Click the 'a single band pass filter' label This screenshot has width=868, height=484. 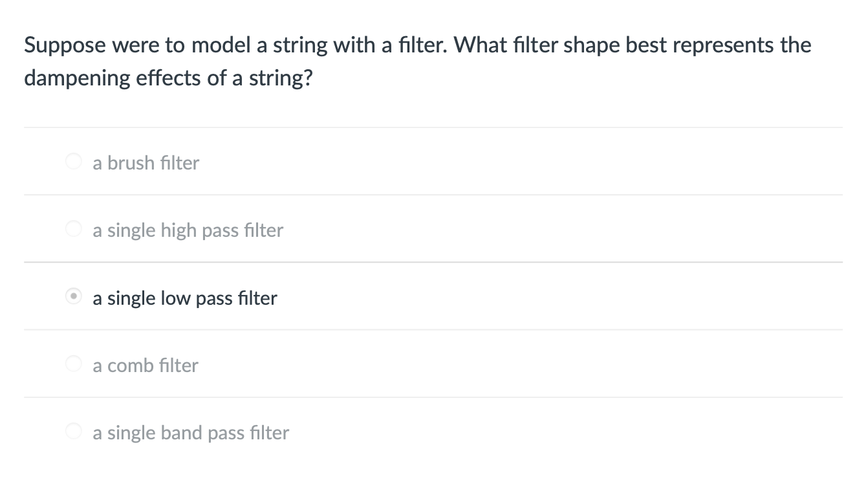pos(190,432)
